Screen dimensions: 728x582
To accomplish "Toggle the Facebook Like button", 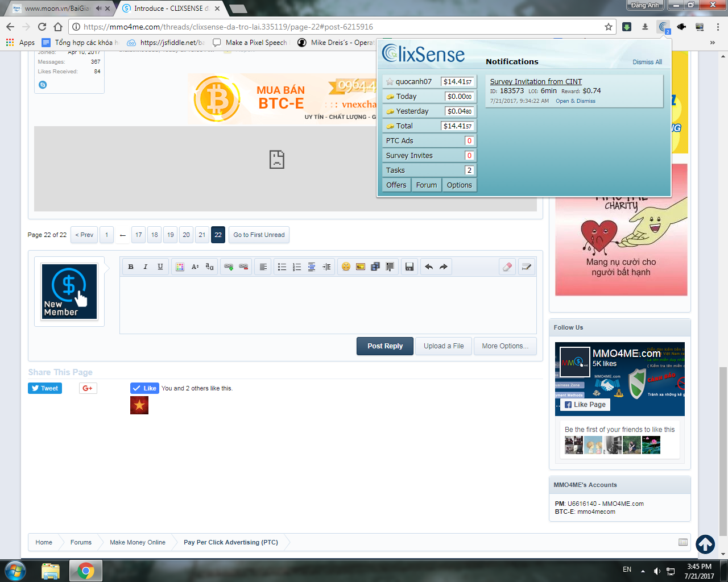I will 144,388.
